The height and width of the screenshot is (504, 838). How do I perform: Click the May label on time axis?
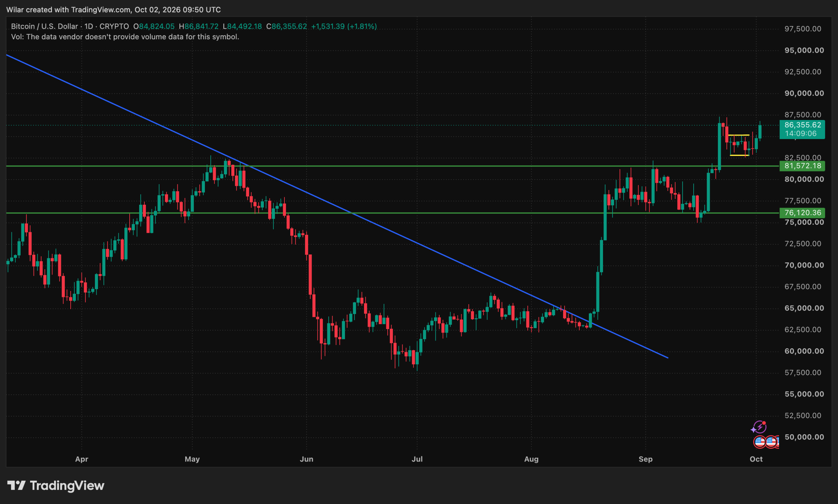192,459
